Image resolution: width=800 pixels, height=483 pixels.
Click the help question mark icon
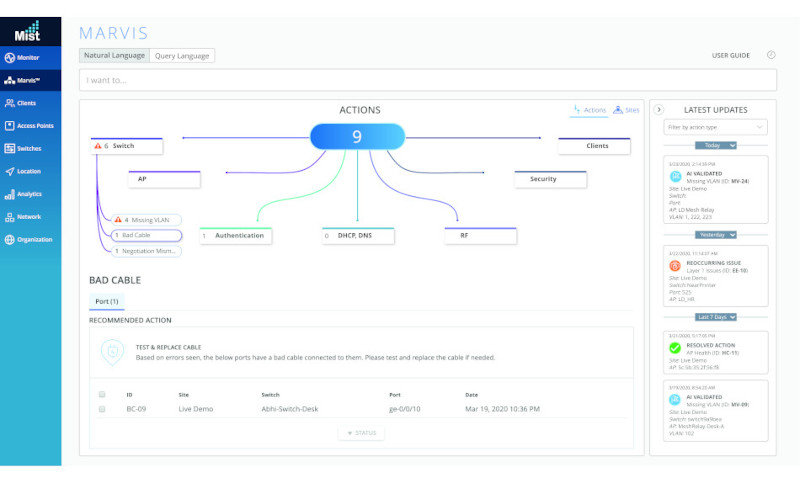click(771, 56)
